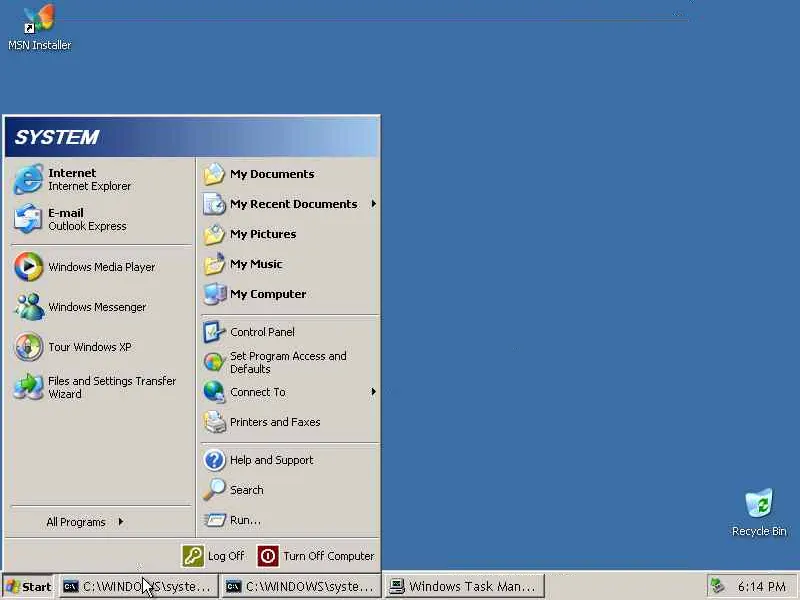Screen dimensions: 800x600
Task: Click Set Program Access and Defaults icon
Action: tap(214, 362)
